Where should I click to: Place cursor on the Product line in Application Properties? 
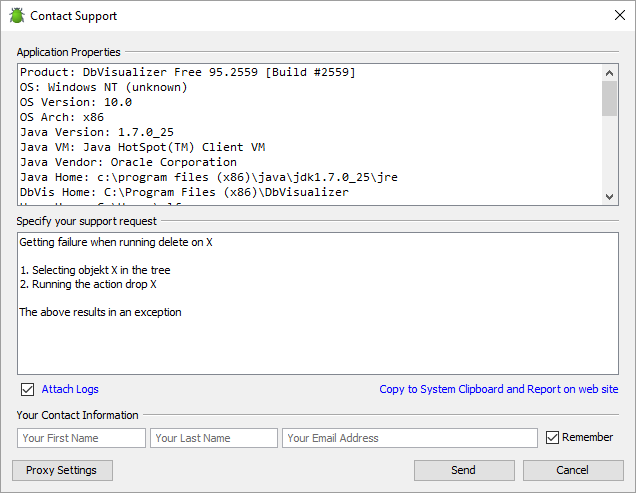pos(188,72)
